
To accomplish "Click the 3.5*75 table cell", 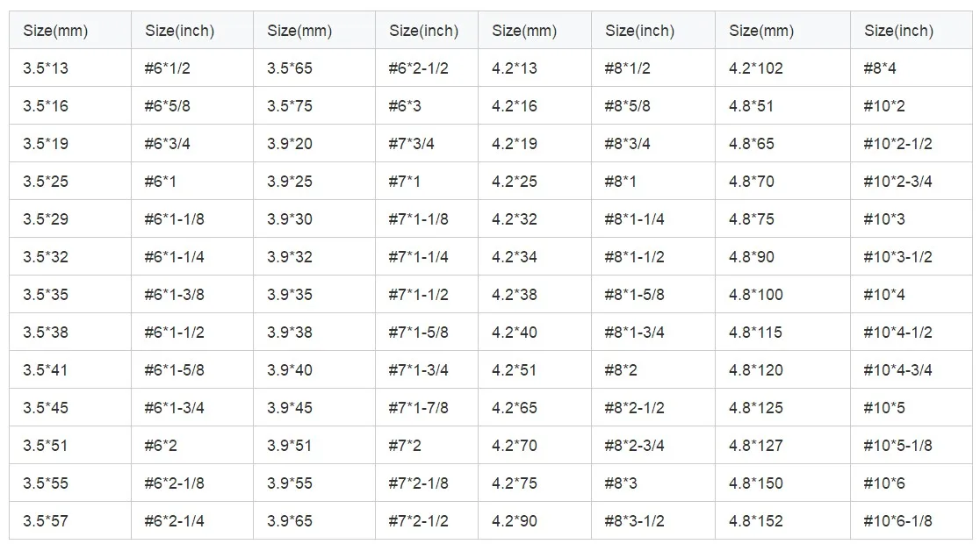I will coord(290,106).
